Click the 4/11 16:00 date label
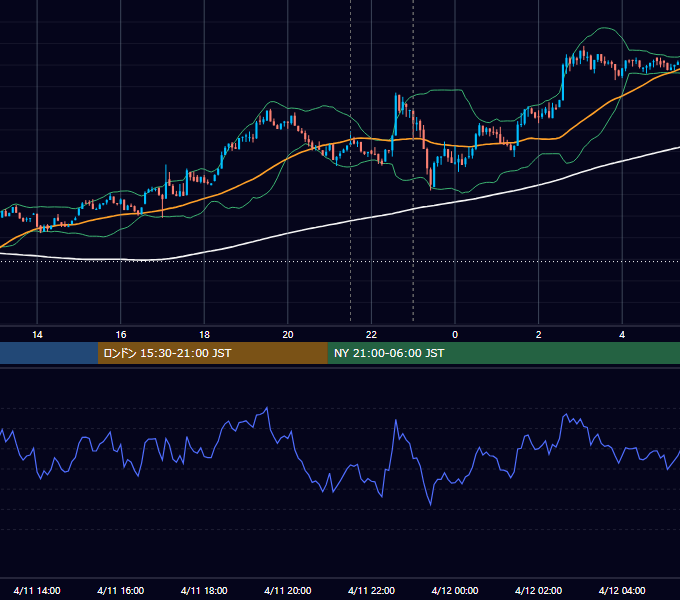The height and width of the screenshot is (600, 680). coord(121,590)
